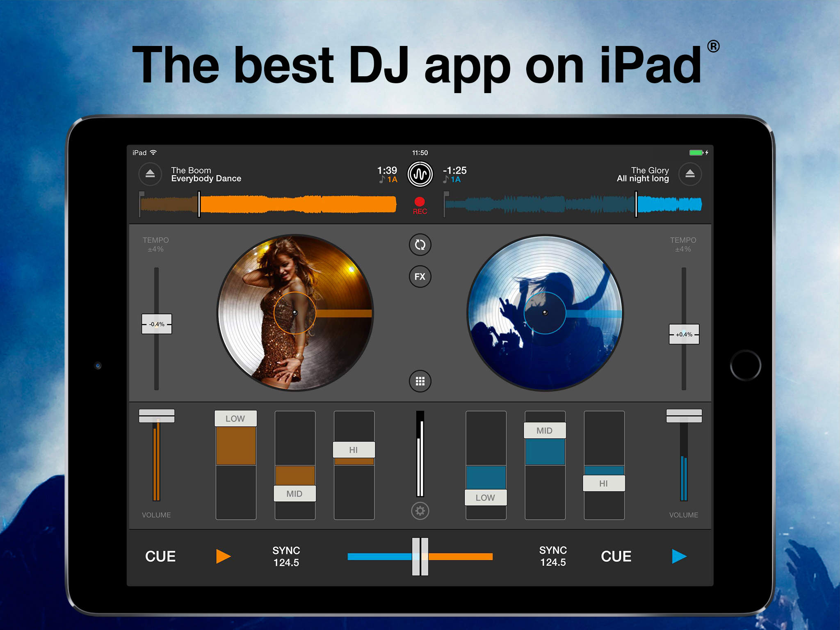The image size is (840, 630).
Task: Tap the settings gear icon in mixer
Action: [x=419, y=509]
